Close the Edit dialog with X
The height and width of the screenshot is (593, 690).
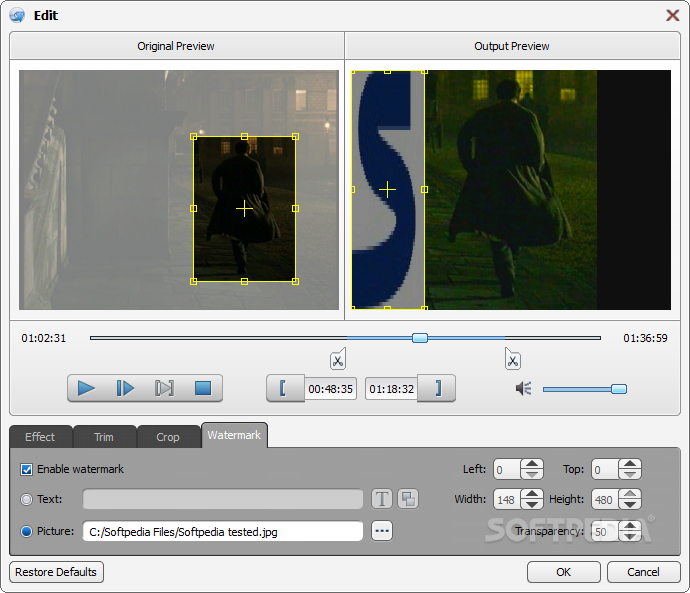pyautogui.click(x=672, y=15)
